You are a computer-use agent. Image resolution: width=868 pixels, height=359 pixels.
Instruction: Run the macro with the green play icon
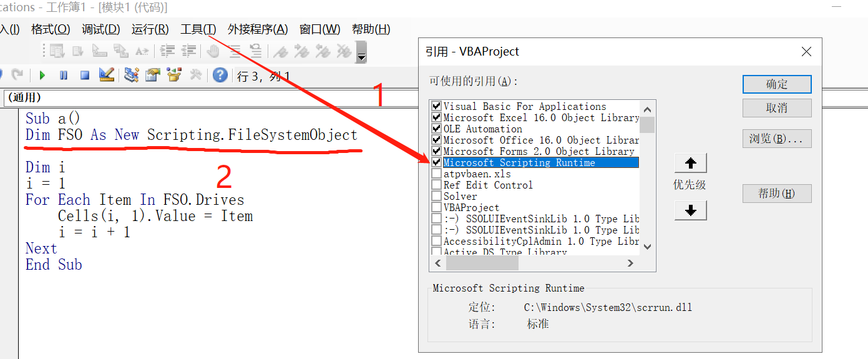tap(42, 76)
